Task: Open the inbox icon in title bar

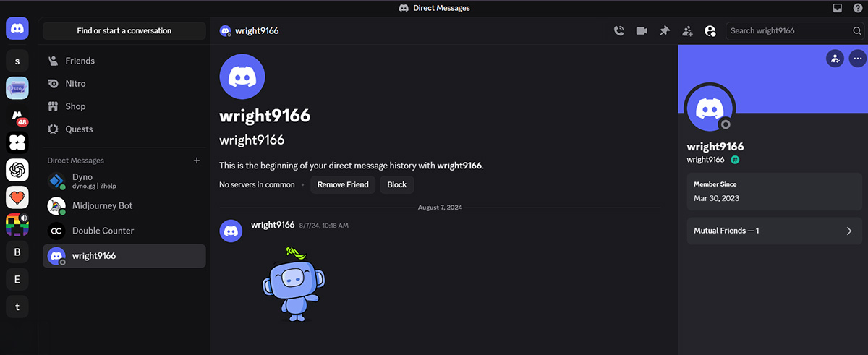Action: (838, 8)
